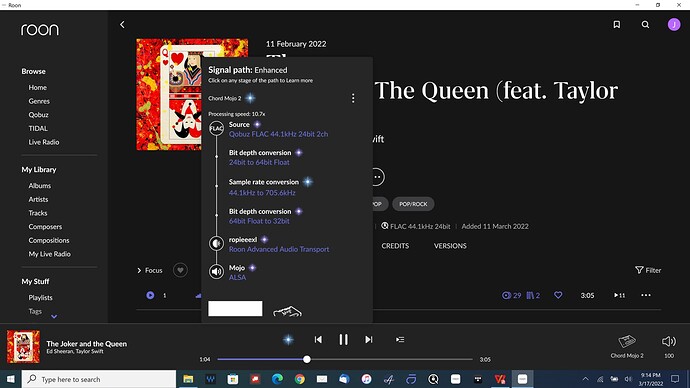690x388 pixels.
Task: Open album round more-options button
Action: tap(377, 177)
